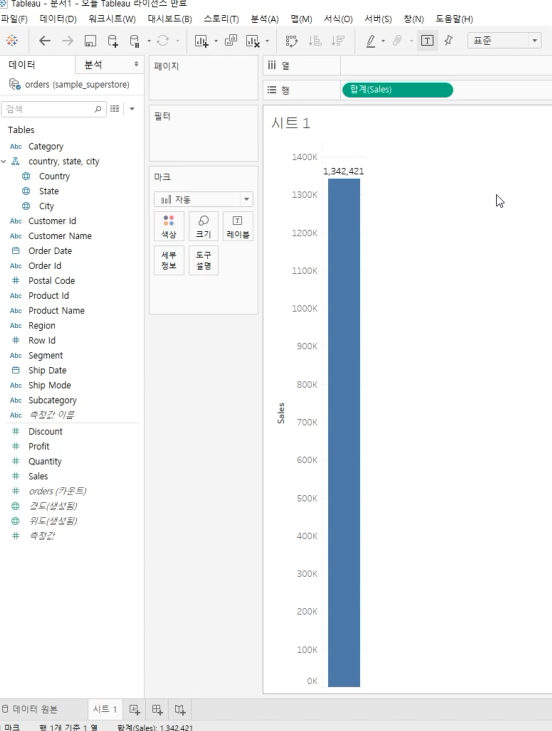Viewport: 552px width, 731px height.
Task: Click the redo forward arrow
Action: pos(68,41)
